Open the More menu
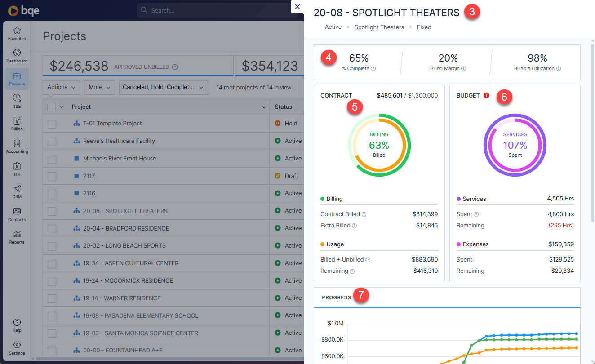This screenshot has width=595, height=364. pos(99,87)
